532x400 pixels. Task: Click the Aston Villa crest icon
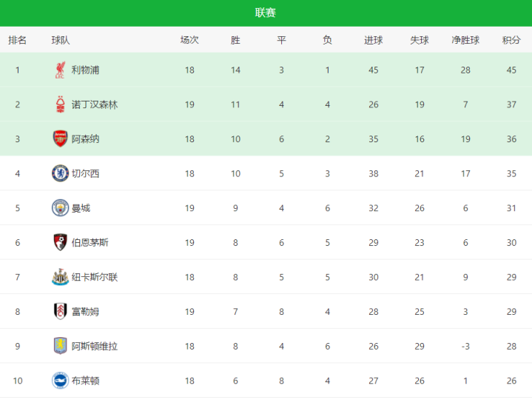(x=60, y=346)
